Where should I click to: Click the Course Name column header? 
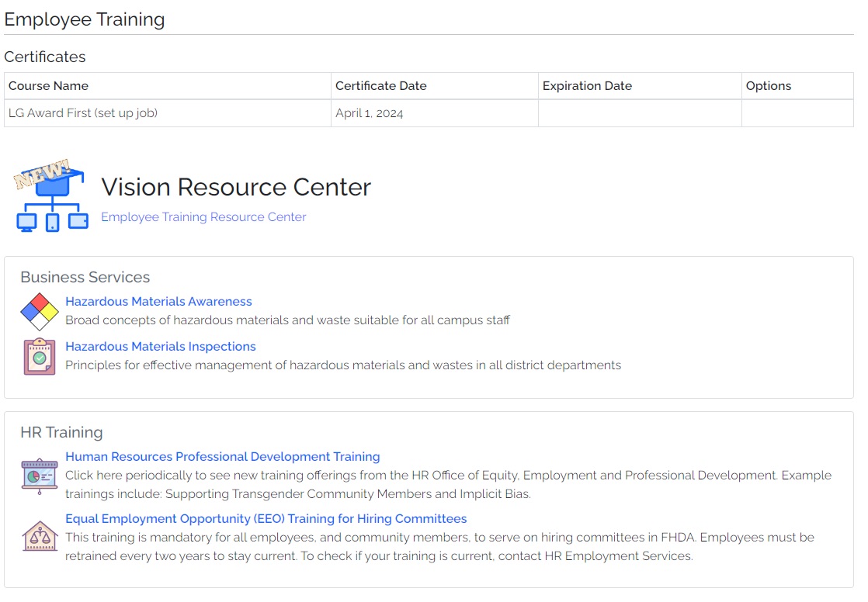[48, 86]
